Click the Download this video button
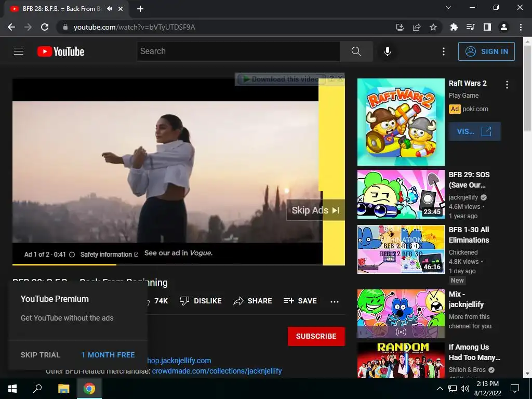The image size is (532, 399). coord(281,79)
